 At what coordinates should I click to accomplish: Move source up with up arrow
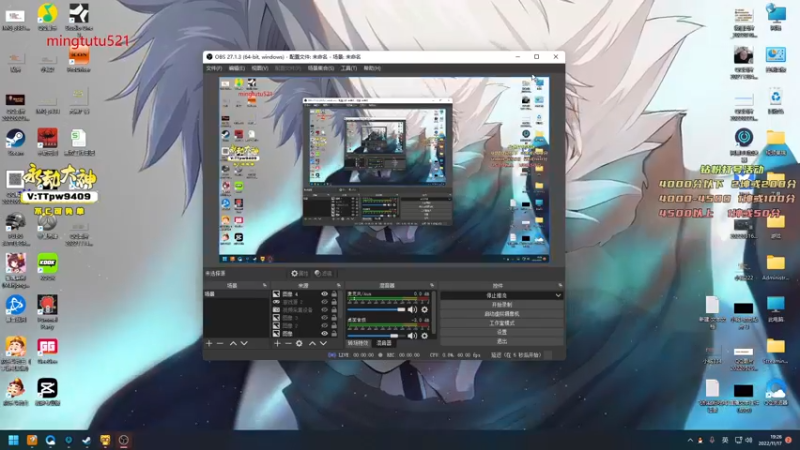pyautogui.click(x=312, y=343)
